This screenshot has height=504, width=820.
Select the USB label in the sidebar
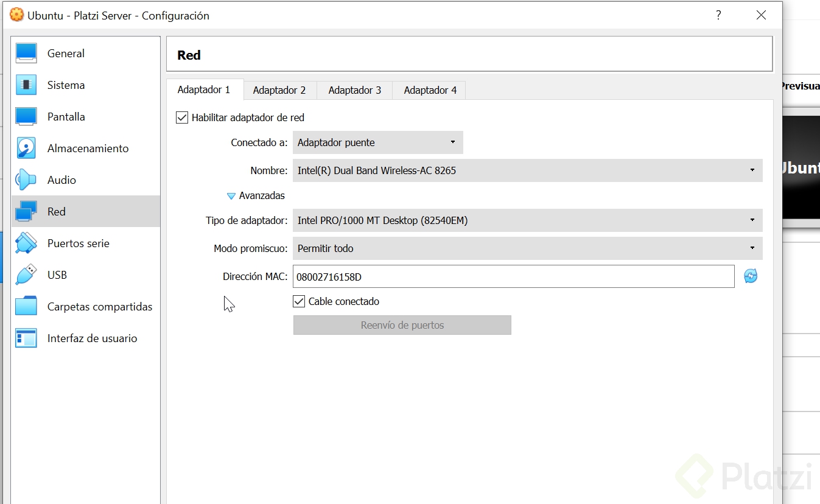pyautogui.click(x=57, y=275)
